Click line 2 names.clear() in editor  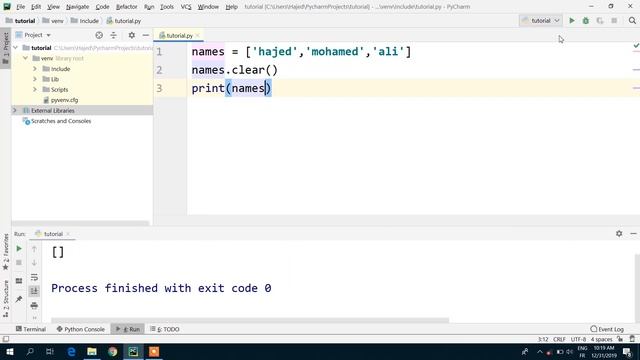pos(235,70)
